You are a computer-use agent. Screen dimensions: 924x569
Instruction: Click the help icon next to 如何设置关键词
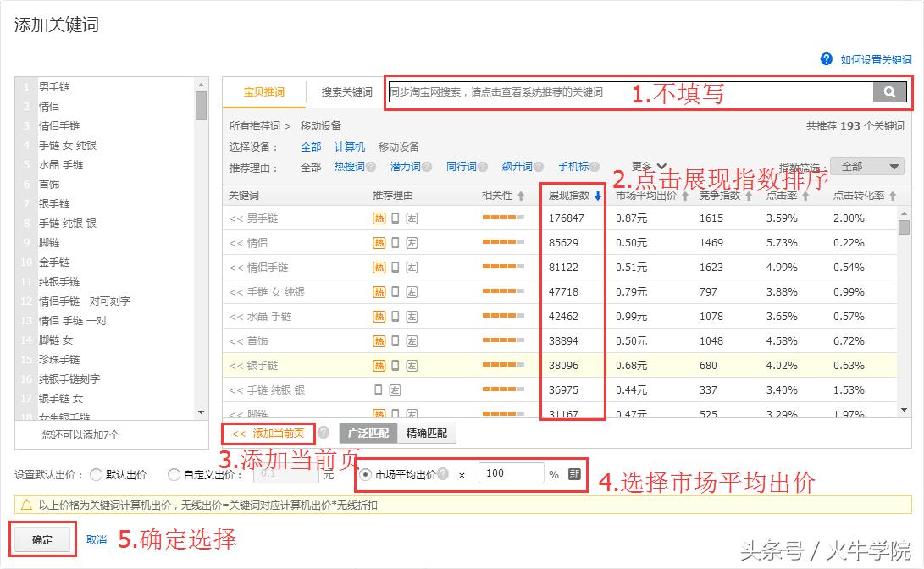click(x=825, y=59)
